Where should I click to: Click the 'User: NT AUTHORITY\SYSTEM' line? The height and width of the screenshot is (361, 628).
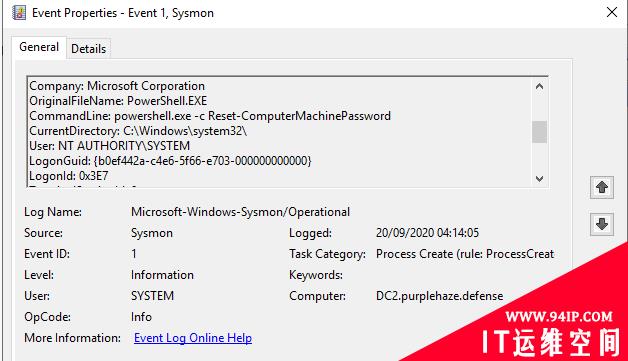109,146
